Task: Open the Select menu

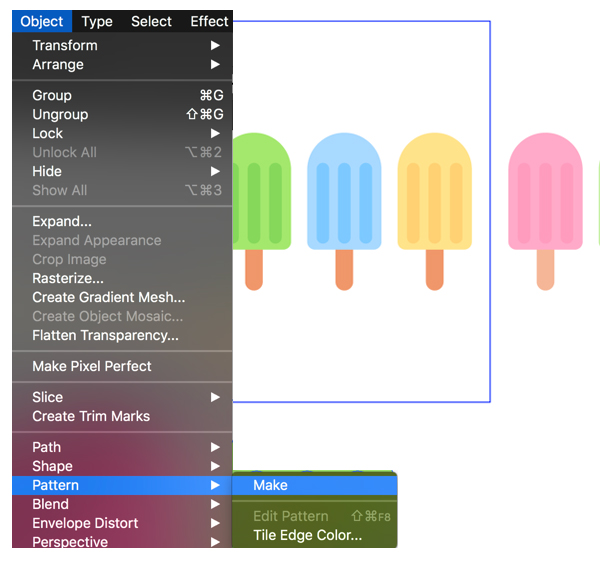Action: pyautogui.click(x=151, y=21)
